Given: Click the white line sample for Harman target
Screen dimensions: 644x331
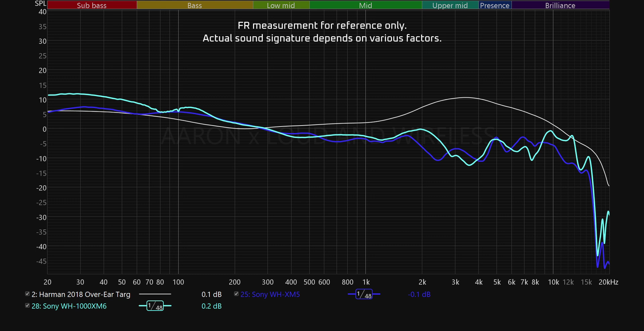Looking at the screenshot, I should click(x=155, y=294).
